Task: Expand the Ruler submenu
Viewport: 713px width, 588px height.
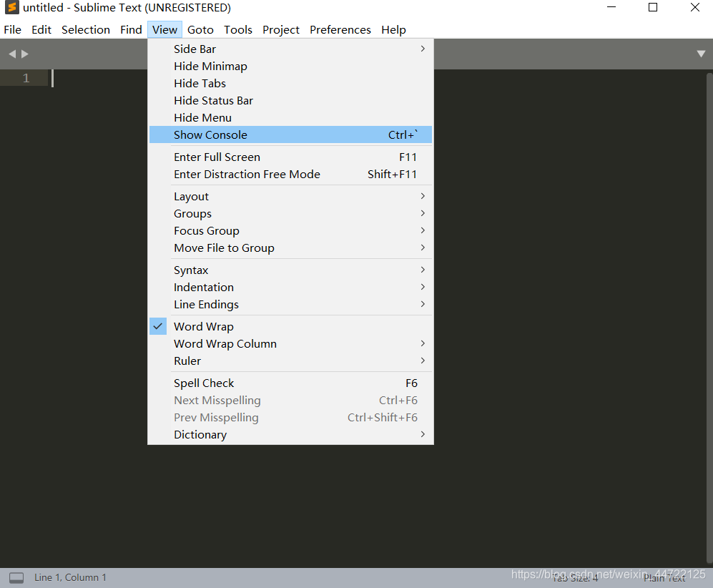Action: pyautogui.click(x=290, y=361)
